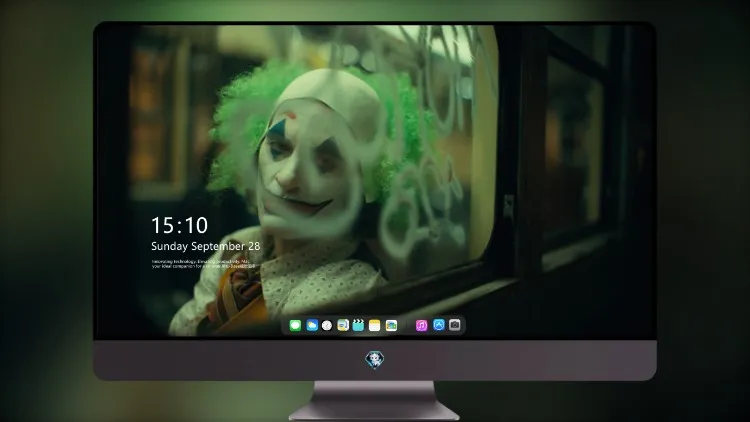Open the green Messages app in dock

click(x=295, y=325)
